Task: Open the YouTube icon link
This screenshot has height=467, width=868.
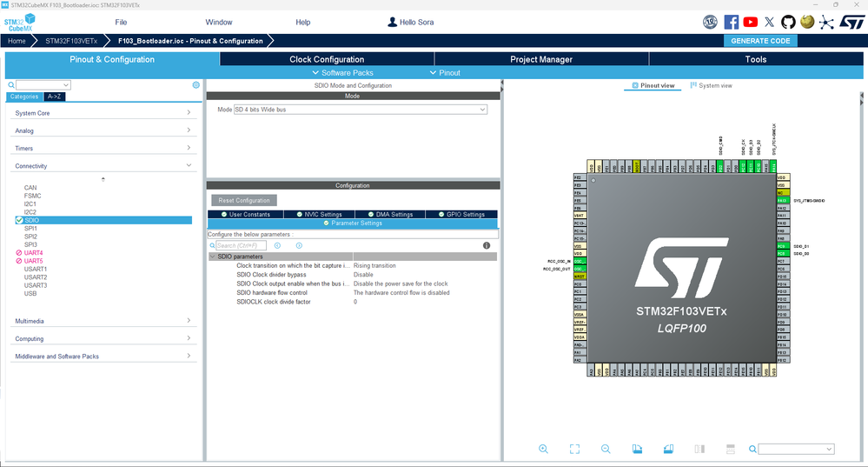Action: tap(750, 22)
